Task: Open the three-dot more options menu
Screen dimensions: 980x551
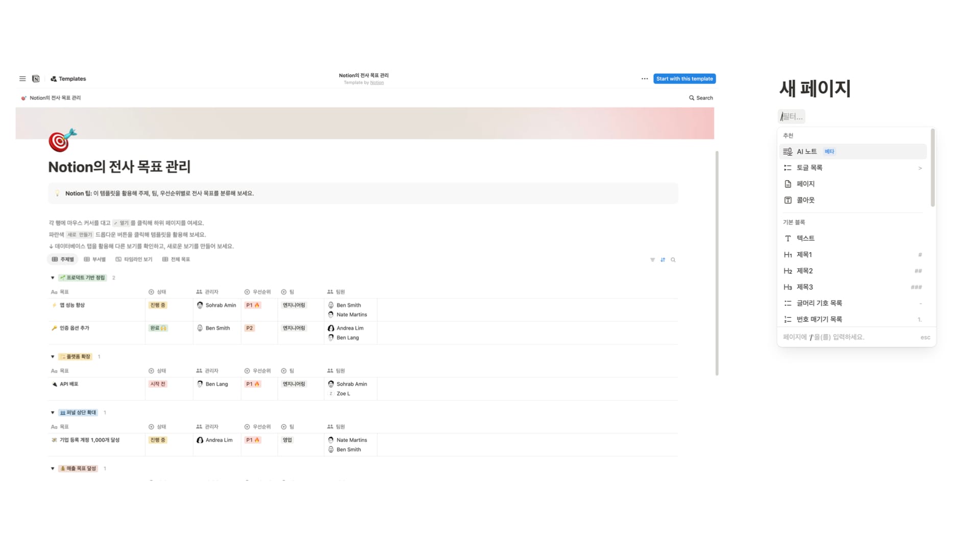Action: point(645,79)
